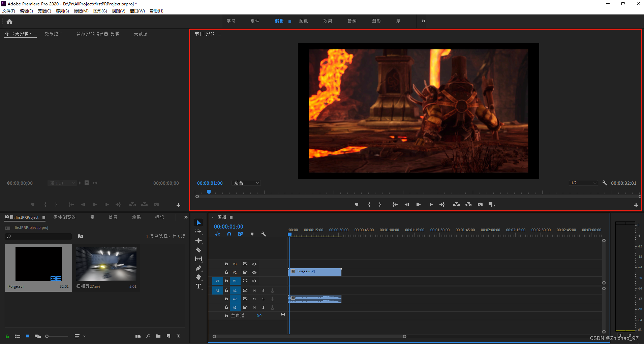Select the Hand tool

click(198, 277)
